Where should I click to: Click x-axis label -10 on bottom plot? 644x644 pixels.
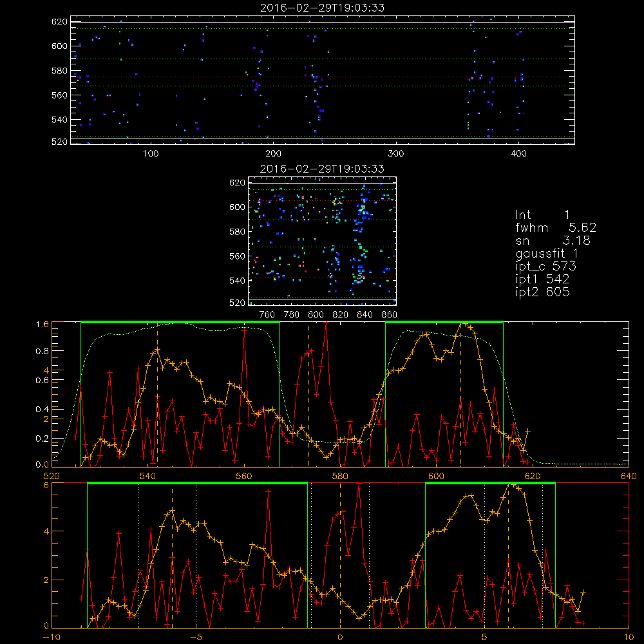coord(52,638)
